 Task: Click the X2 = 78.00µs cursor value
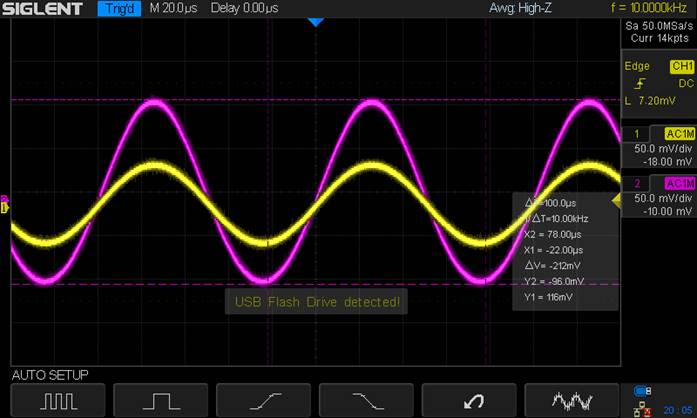[553, 234]
